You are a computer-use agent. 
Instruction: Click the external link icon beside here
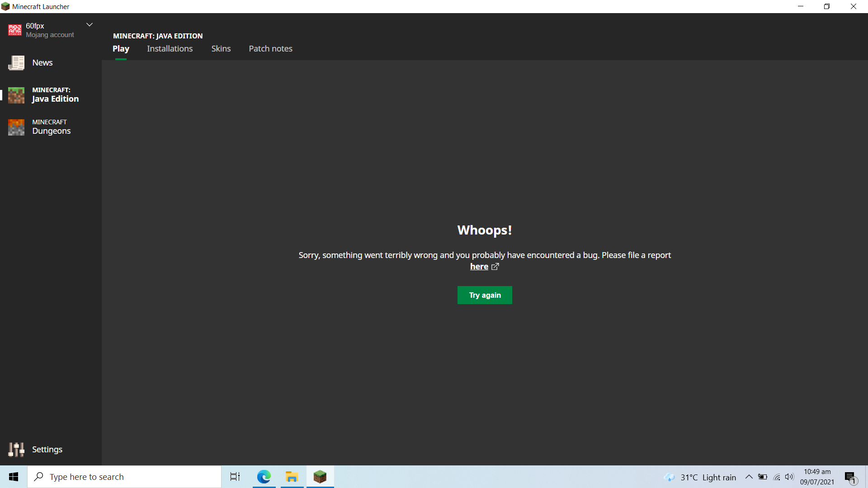495,267
